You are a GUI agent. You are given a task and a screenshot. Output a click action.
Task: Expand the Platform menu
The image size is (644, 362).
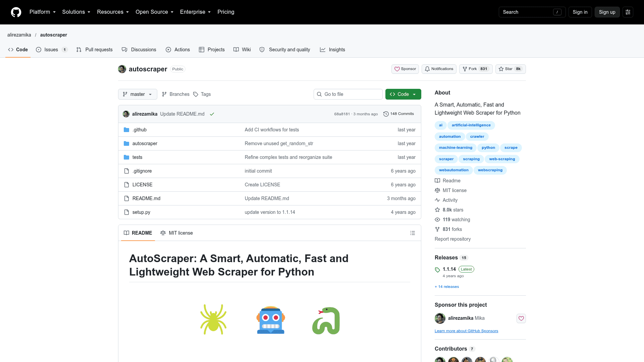pos(43,12)
